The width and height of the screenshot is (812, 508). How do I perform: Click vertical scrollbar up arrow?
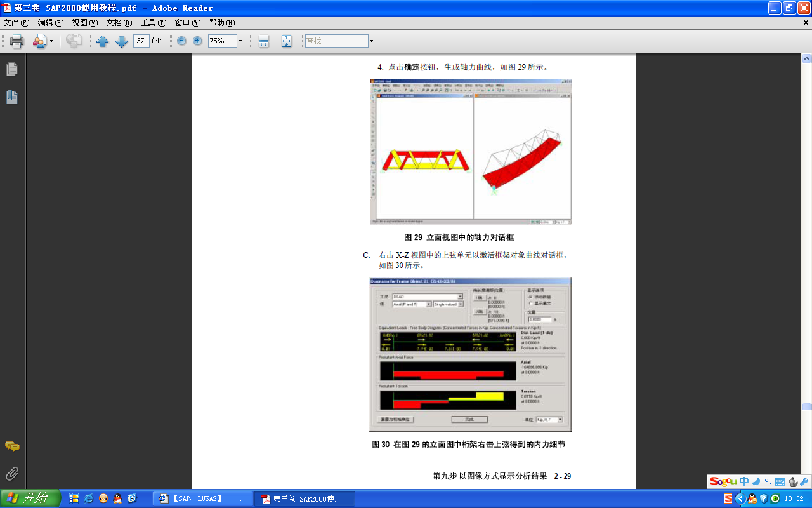pos(806,59)
